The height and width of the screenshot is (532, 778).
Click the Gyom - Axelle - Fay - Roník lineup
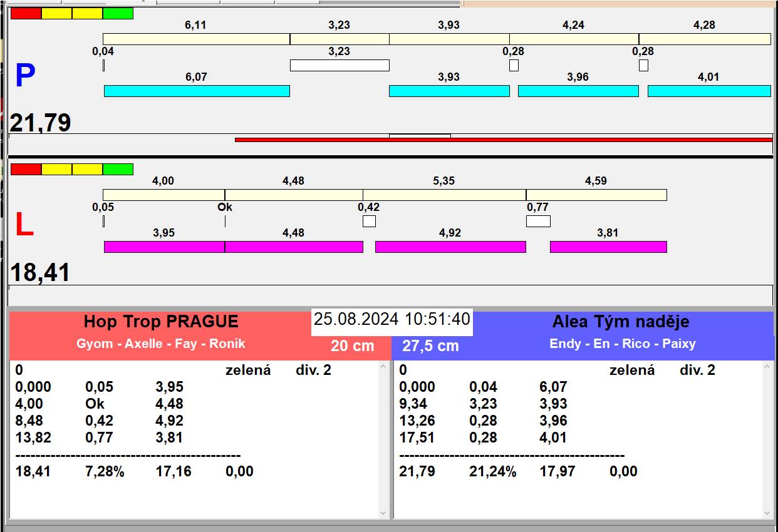click(x=161, y=344)
